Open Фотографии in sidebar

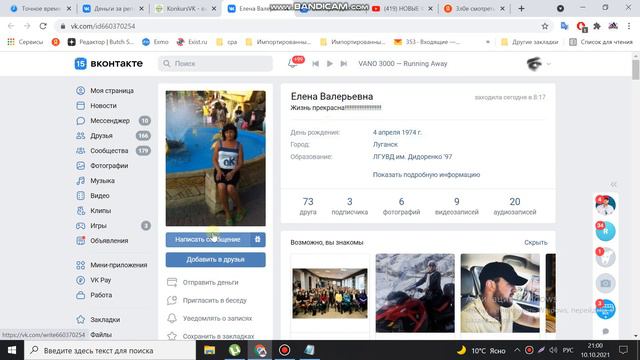[109, 166]
